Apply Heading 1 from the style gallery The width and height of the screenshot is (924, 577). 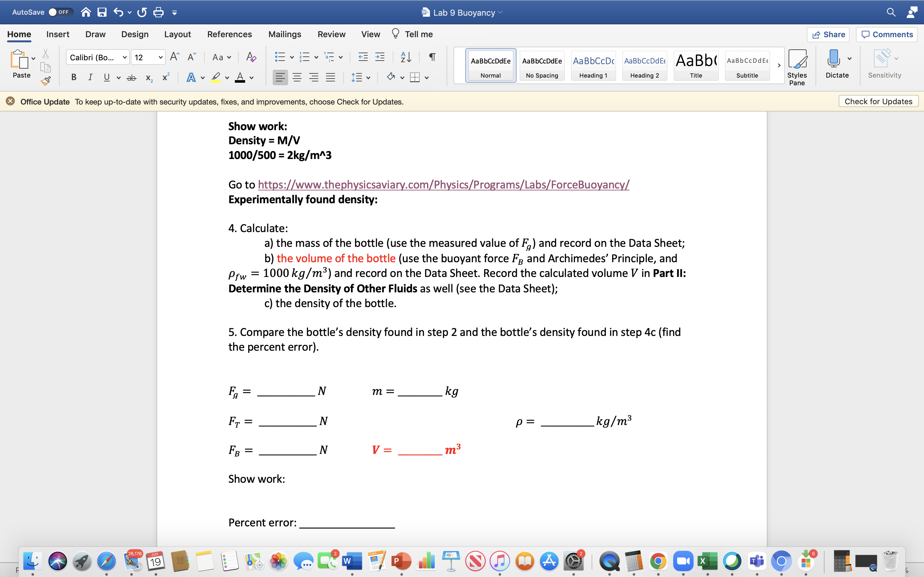point(593,65)
